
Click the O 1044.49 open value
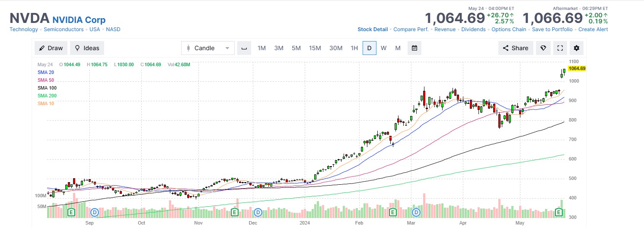[x=70, y=64]
